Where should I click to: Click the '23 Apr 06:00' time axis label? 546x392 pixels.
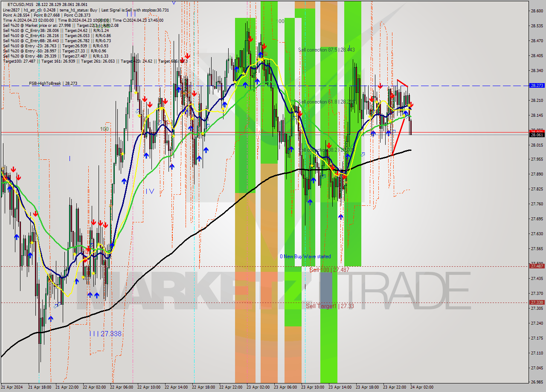[x=285, y=387]
